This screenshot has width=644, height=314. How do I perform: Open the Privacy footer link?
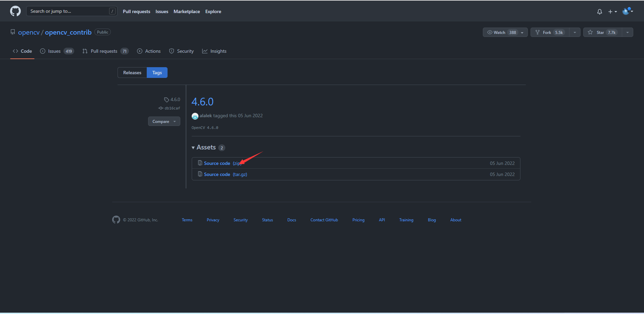[213, 220]
